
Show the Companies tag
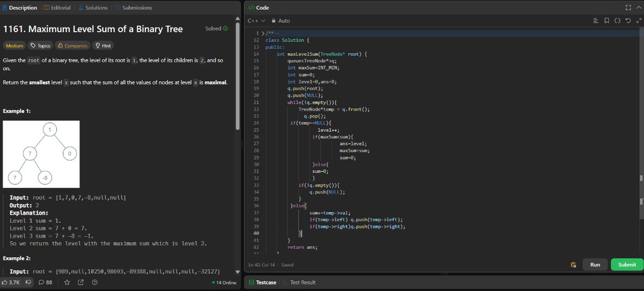tap(72, 46)
